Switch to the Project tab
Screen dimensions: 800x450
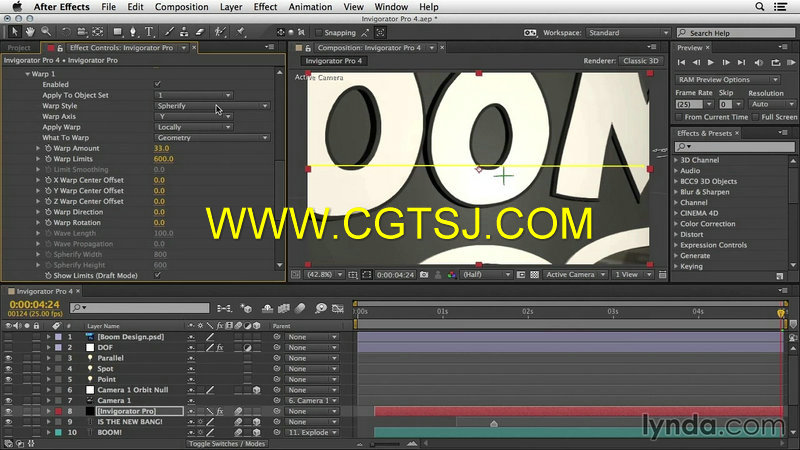click(x=19, y=47)
